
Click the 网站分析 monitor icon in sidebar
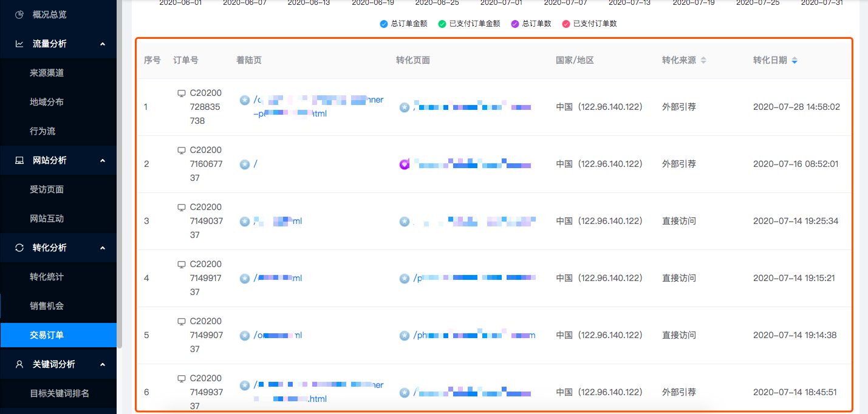[x=19, y=160]
